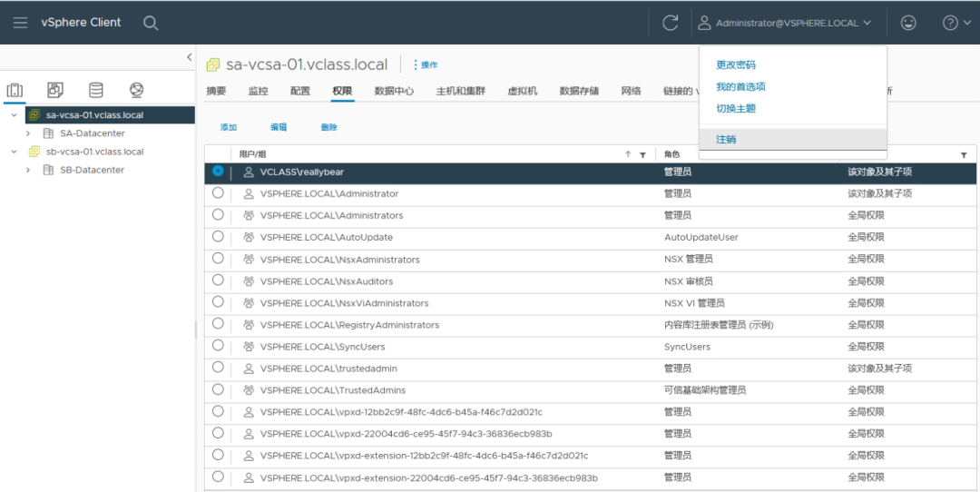Click the user icon for trustedadmin row
Viewport: 980px width, 492px height.
point(249,369)
